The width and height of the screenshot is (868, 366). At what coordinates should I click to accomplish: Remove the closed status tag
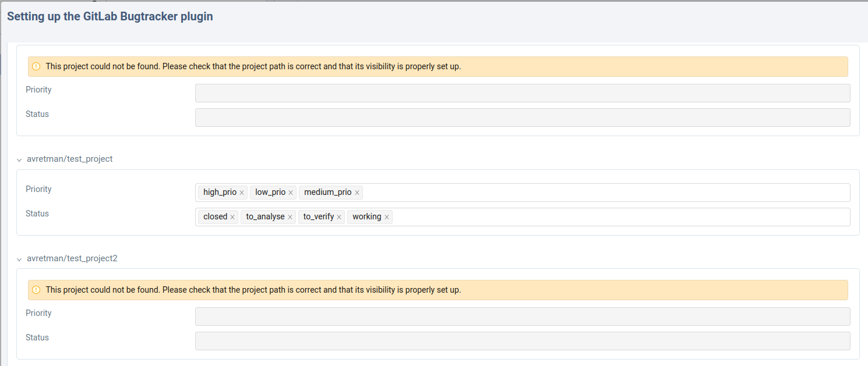(x=232, y=217)
